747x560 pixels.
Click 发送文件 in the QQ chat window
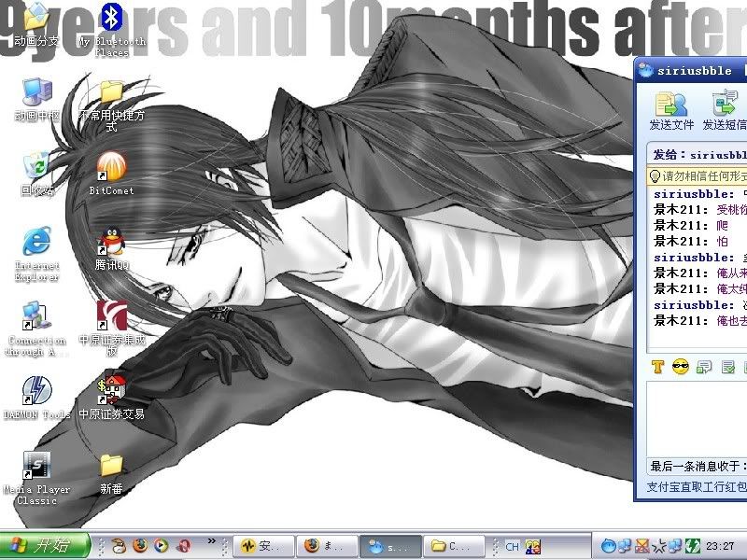671,110
